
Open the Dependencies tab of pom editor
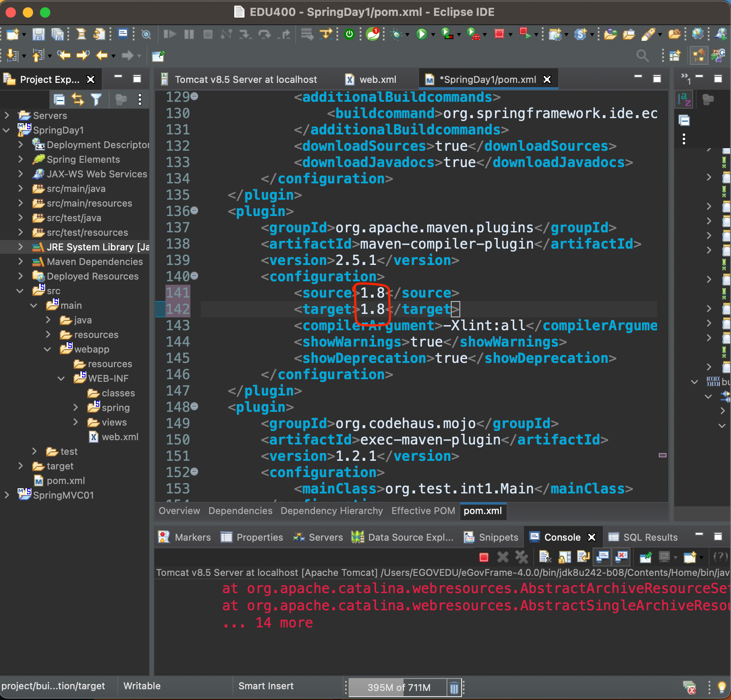click(x=240, y=511)
